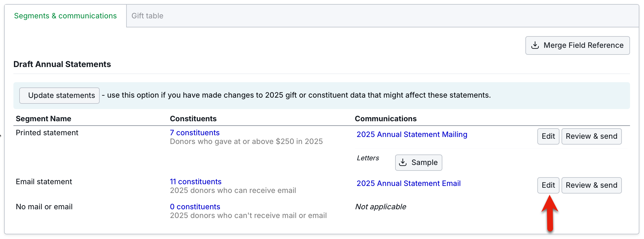Select the Segments & communications tab
This screenshot has width=644, height=239.
click(x=65, y=16)
